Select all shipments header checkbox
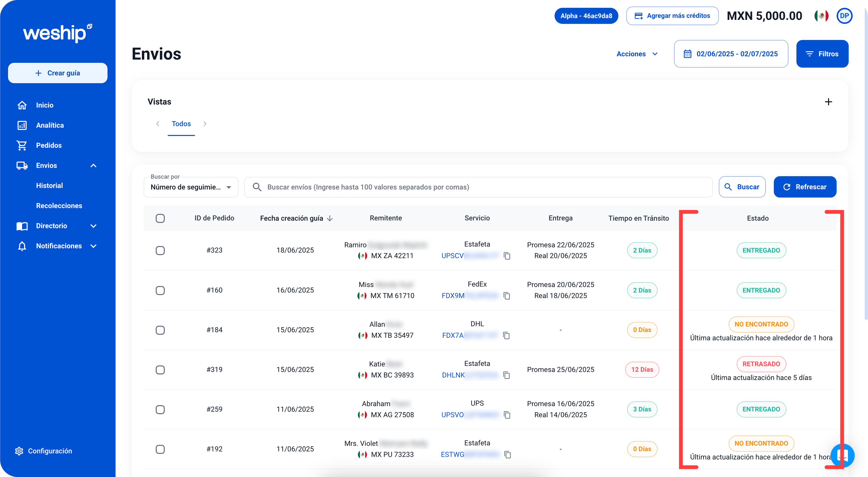868x477 pixels. (160, 218)
